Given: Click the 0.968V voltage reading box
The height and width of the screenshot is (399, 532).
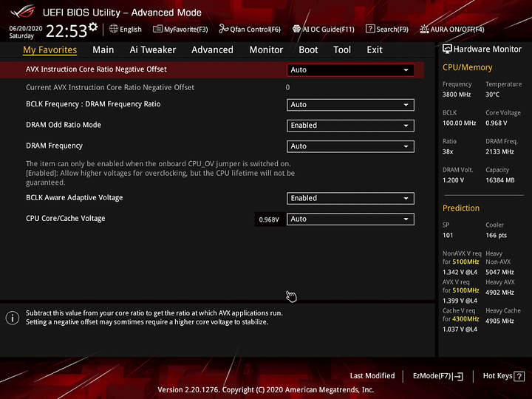Looking at the screenshot, I should (269, 219).
